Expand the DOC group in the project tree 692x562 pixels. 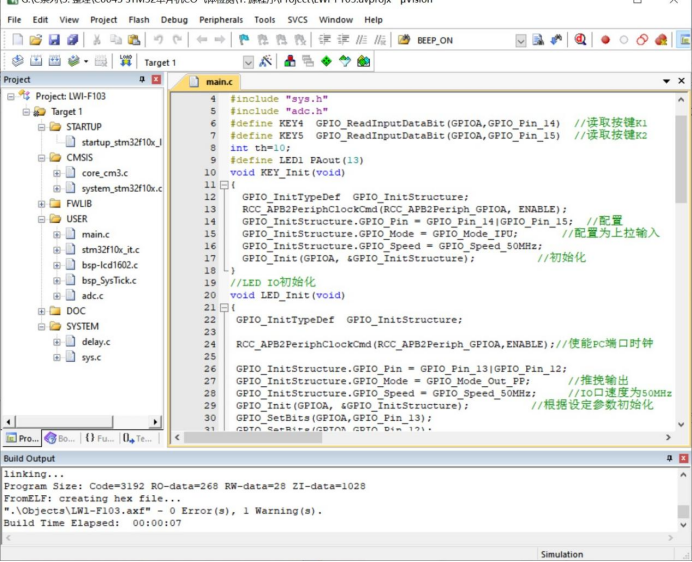tap(41, 311)
